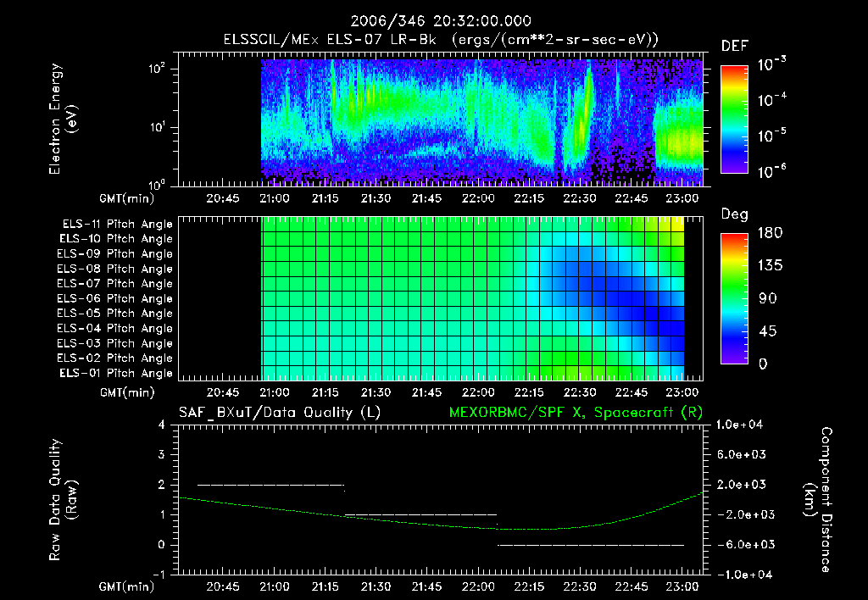Click the 180 value on Deg scale
This screenshot has height=600, width=868.
(771, 233)
